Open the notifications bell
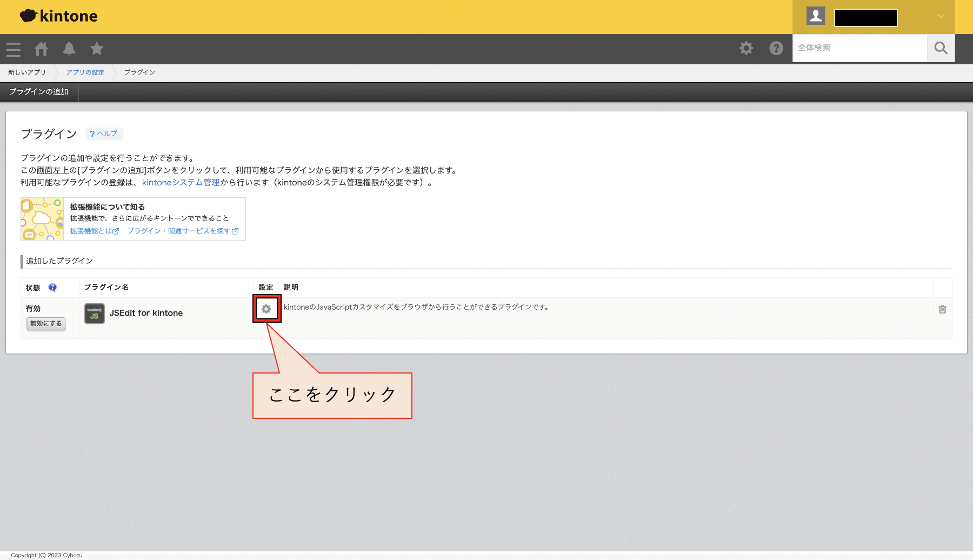 click(69, 49)
